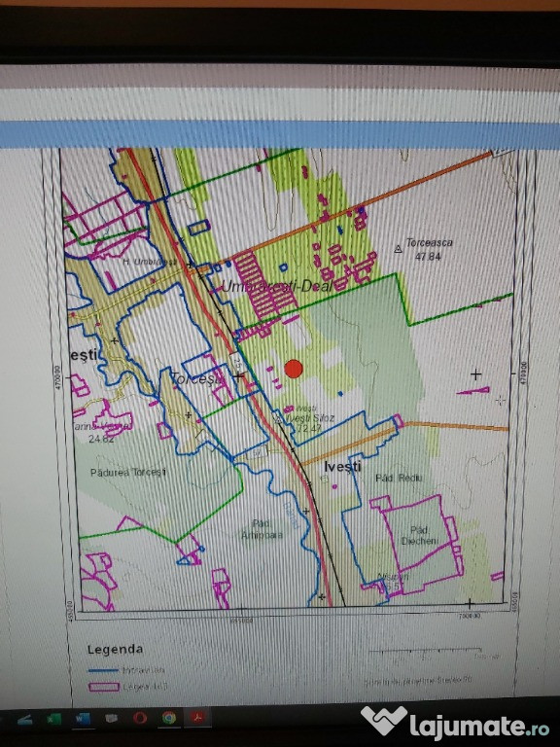Click the Ivești Siloz triangle marker
This screenshot has height=747, width=560.
click(278, 420)
